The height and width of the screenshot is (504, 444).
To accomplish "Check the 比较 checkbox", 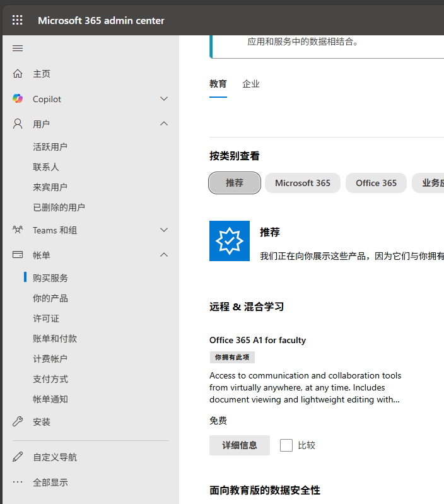I will 286,445.
